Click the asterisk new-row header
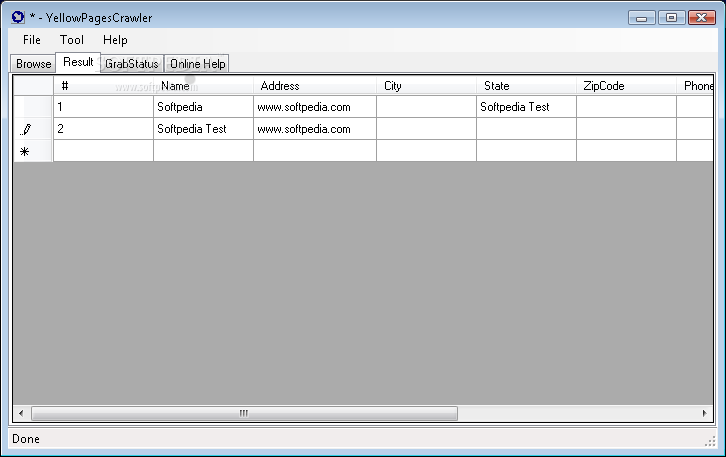726x457 pixels. [x=33, y=151]
